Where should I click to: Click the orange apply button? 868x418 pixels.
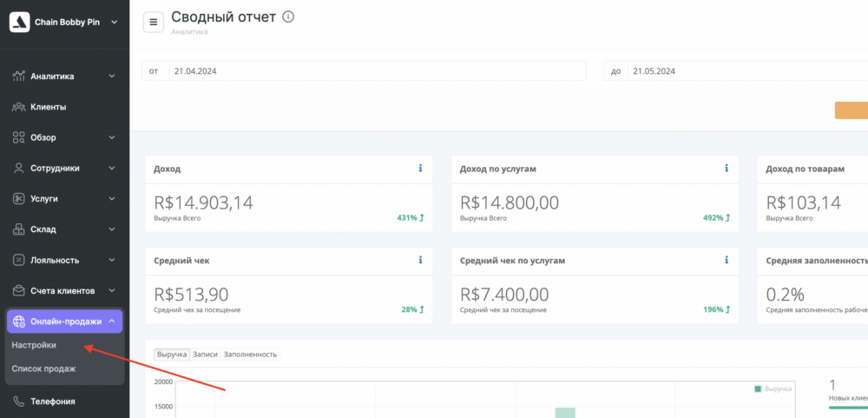(x=852, y=110)
